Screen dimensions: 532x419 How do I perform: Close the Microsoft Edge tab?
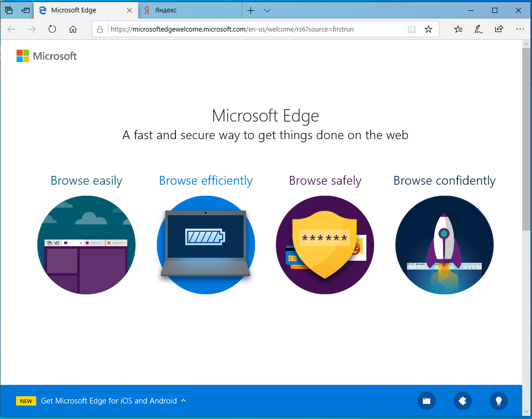[129, 10]
